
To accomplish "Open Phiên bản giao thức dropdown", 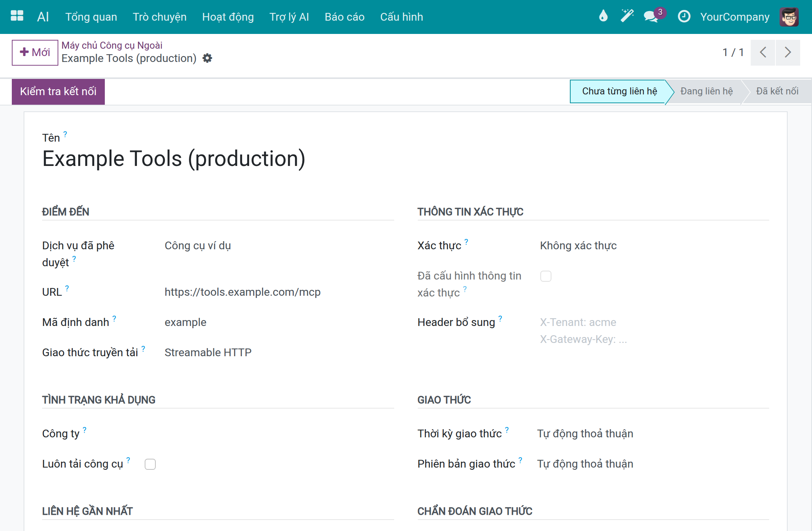I will click(653, 464).
